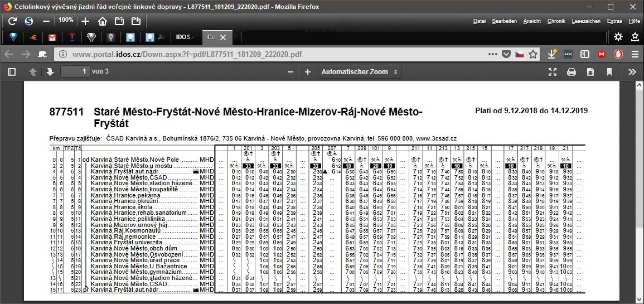Print the PDF document
This screenshot has width=644, height=304.
click(x=572, y=72)
